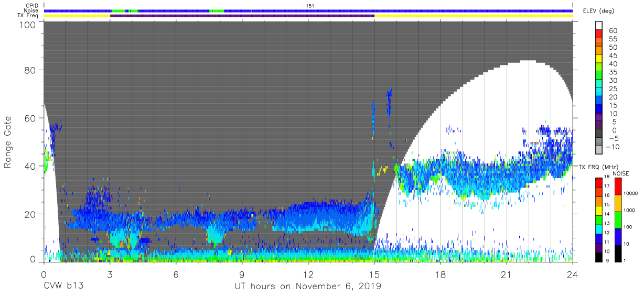Click the 60 tick on Range Gate axis
The width and height of the screenshot is (644, 297).
pos(31,118)
